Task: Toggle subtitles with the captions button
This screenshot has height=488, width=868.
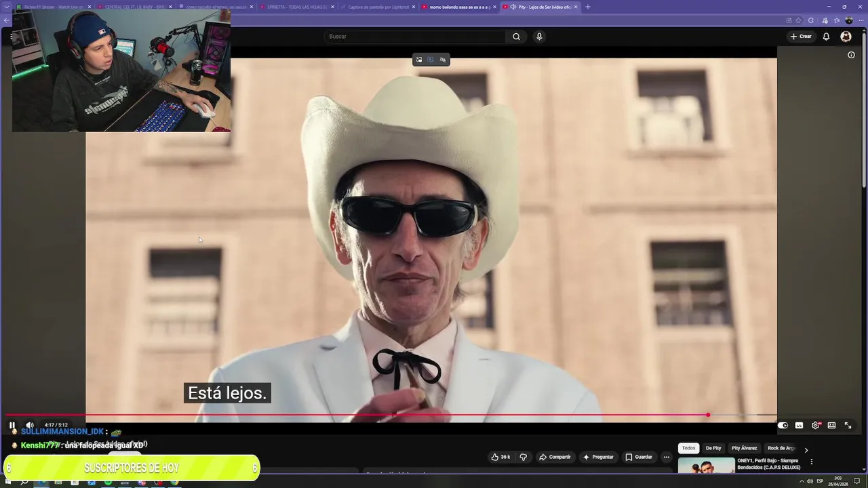Action: click(799, 426)
